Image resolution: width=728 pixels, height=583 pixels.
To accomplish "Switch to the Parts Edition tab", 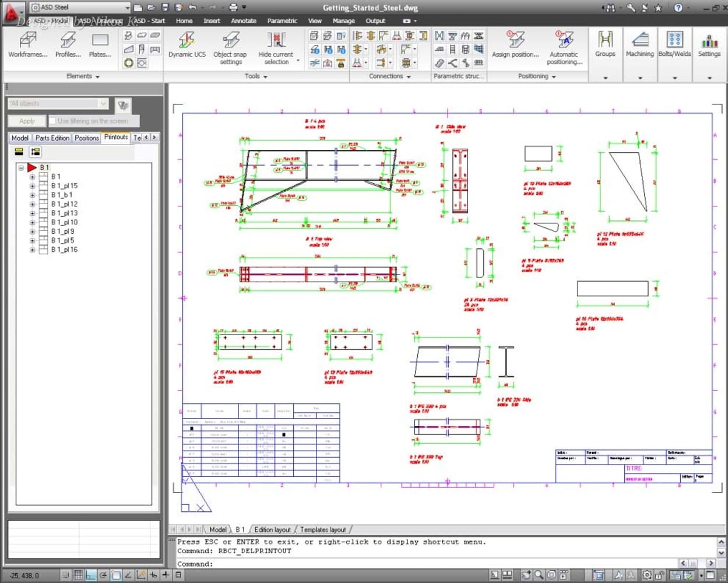I will (x=52, y=138).
